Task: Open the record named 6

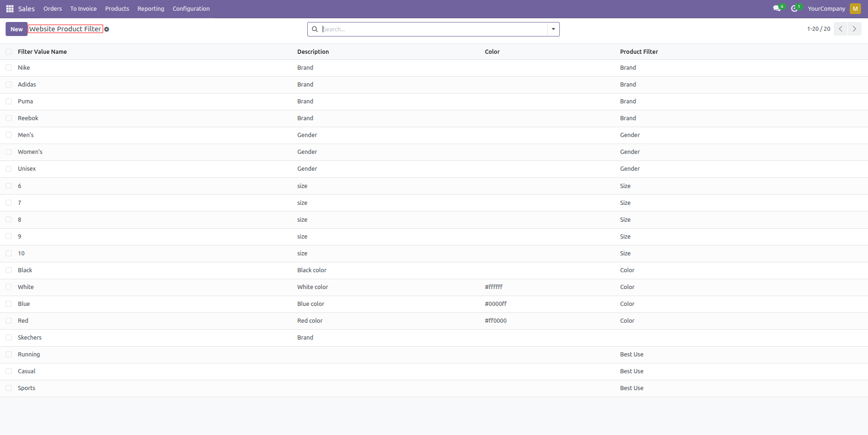Action: tap(20, 186)
